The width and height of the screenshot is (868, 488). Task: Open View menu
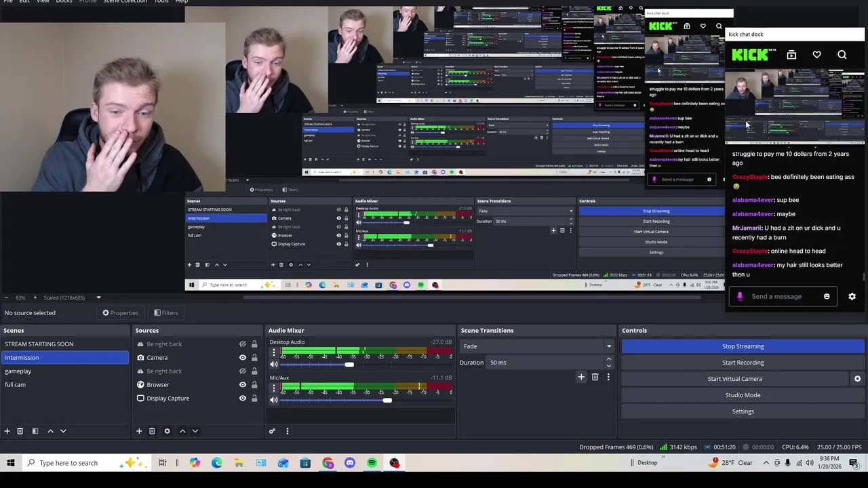(43, 1)
